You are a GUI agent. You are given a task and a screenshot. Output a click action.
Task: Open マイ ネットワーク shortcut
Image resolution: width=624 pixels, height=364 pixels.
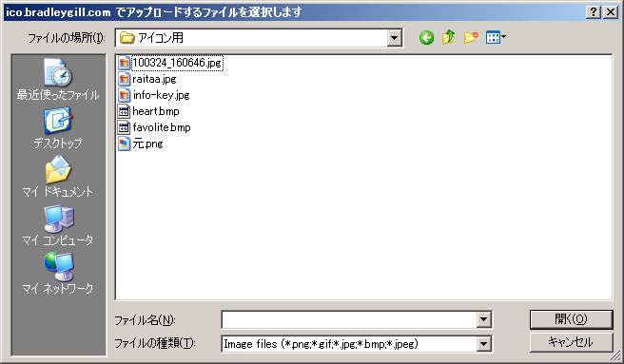click(58, 274)
